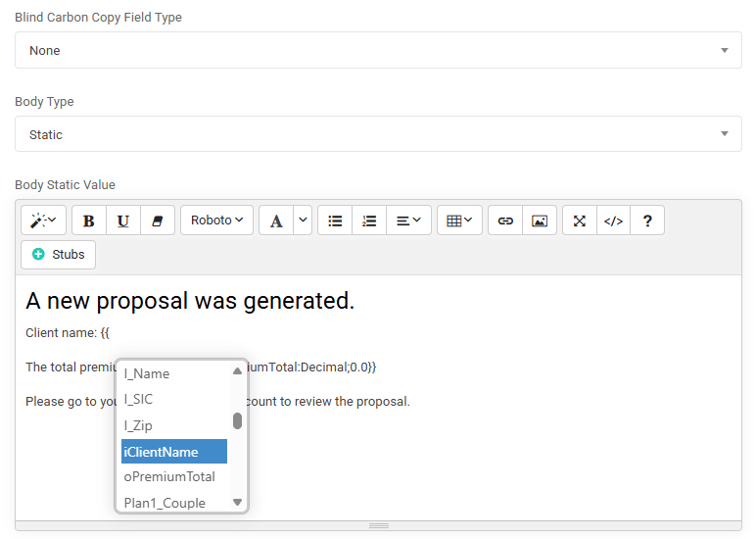Insert a numbered ordered list
The width and height of the screenshot is (756, 539).
369,220
